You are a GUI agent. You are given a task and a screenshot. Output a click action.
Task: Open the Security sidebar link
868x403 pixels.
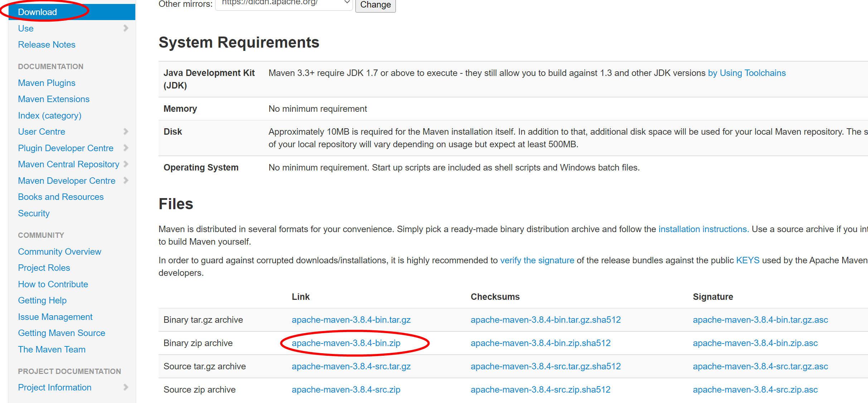(34, 213)
